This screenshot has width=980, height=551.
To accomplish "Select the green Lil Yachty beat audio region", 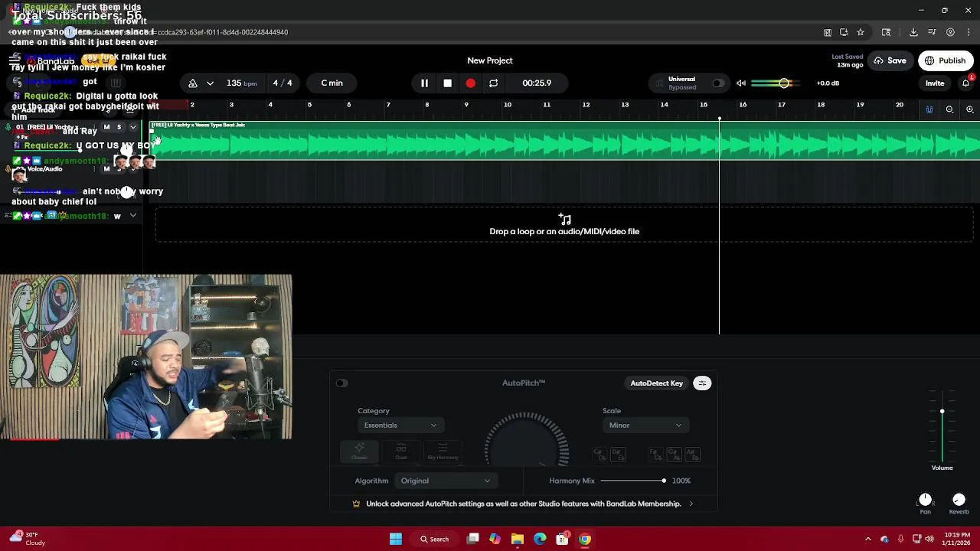I will (564, 140).
